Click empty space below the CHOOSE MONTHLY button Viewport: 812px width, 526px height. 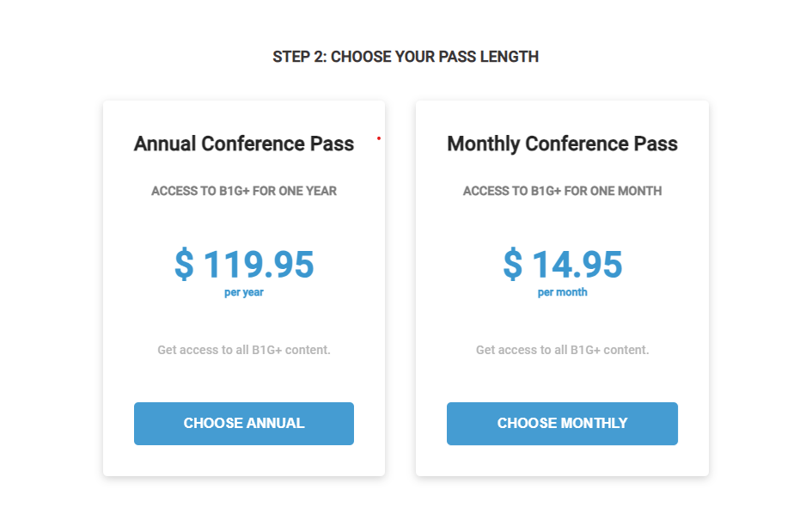[x=562, y=461]
